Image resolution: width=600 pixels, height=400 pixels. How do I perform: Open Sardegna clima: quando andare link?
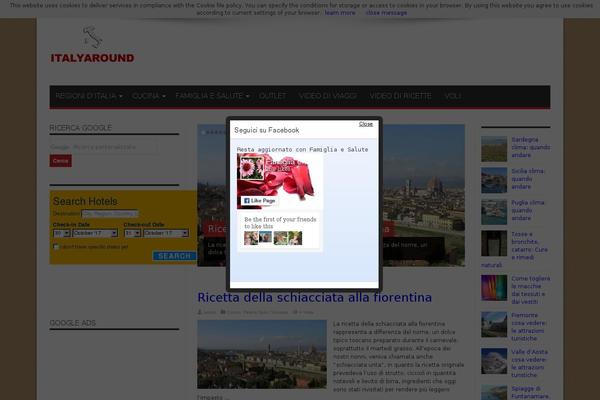pyautogui.click(x=531, y=147)
